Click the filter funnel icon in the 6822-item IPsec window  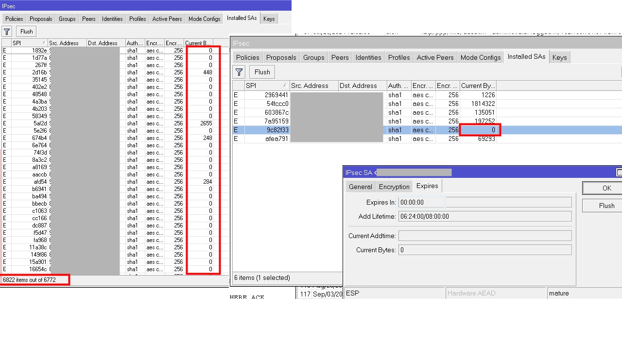(7, 32)
